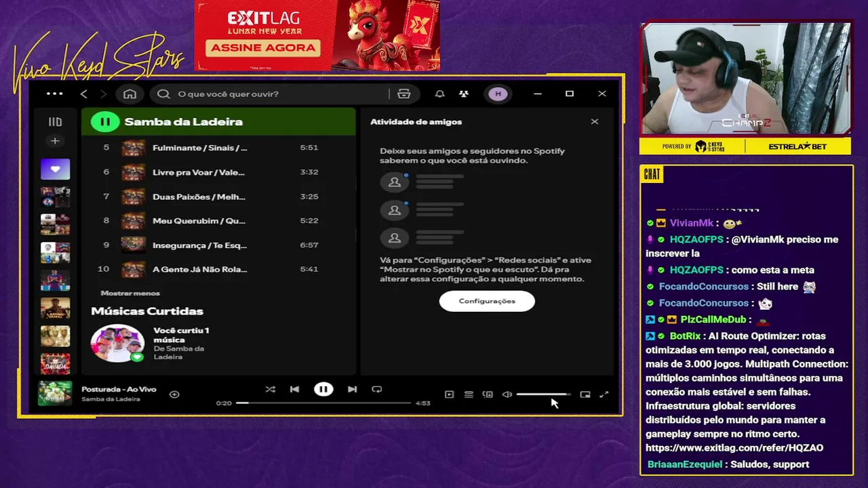
Task: Open the Spotify three-dot menu
Action: pos(54,94)
